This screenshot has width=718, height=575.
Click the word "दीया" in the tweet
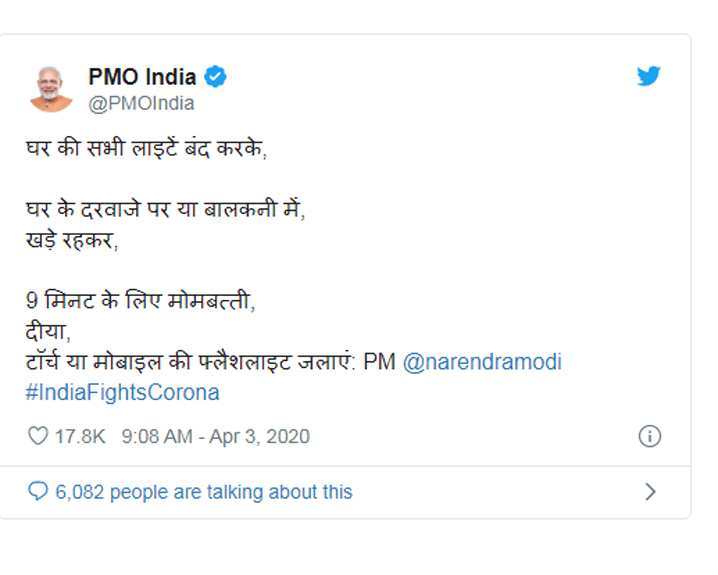point(47,331)
